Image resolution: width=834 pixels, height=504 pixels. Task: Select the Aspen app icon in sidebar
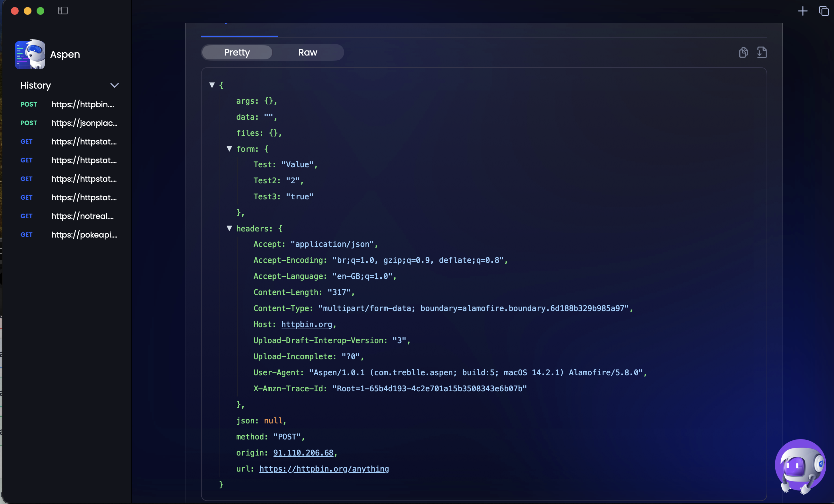(30, 54)
